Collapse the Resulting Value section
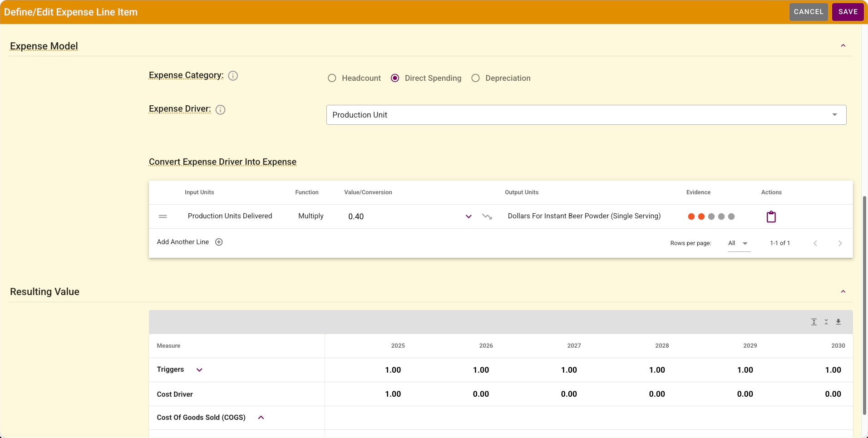The image size is (868, 438). tap(843, 291)
